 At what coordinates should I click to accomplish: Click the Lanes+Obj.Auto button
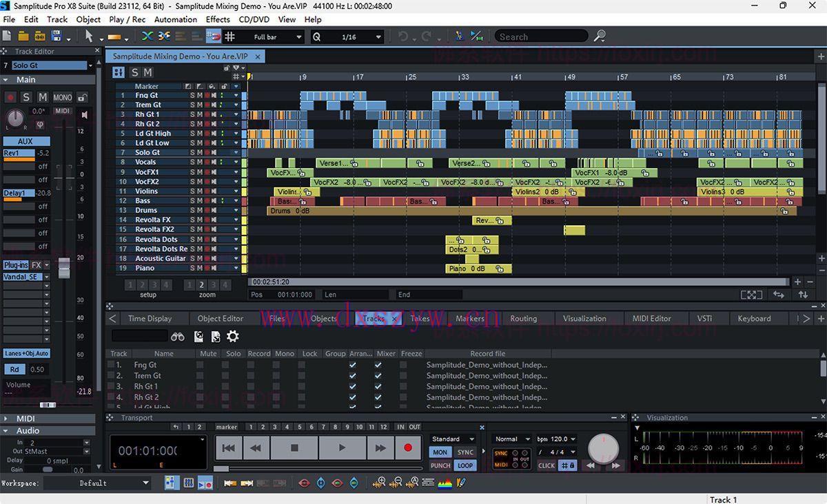point(27,353)
